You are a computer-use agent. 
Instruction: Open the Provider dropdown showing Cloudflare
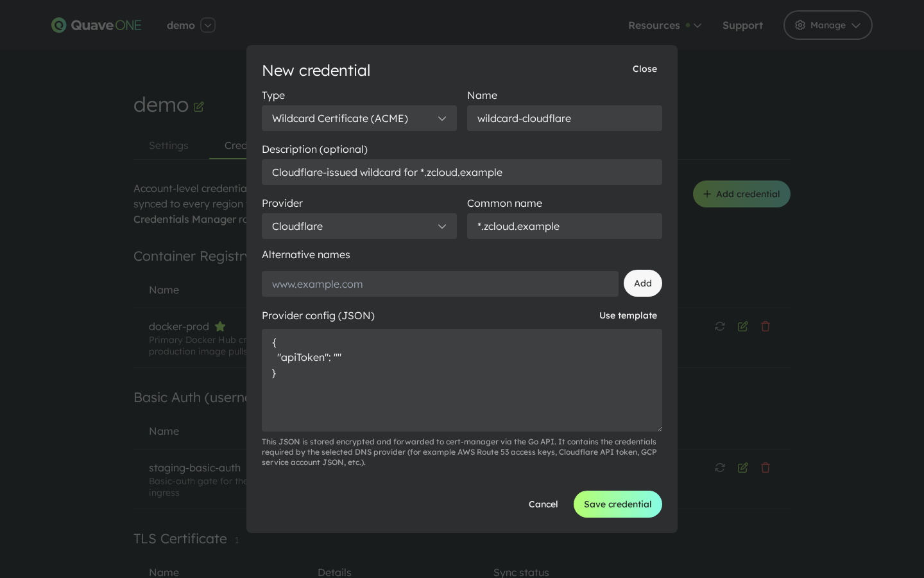(359, 226)
